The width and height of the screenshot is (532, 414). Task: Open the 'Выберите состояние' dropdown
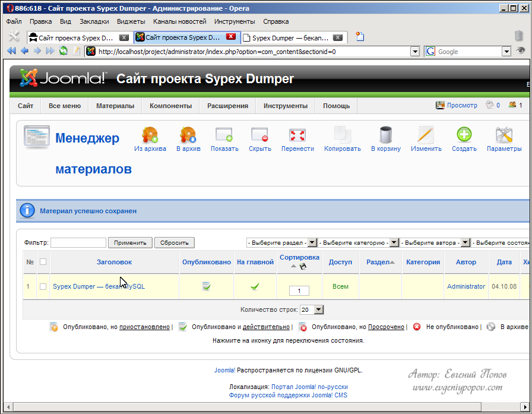coord(501,242)
